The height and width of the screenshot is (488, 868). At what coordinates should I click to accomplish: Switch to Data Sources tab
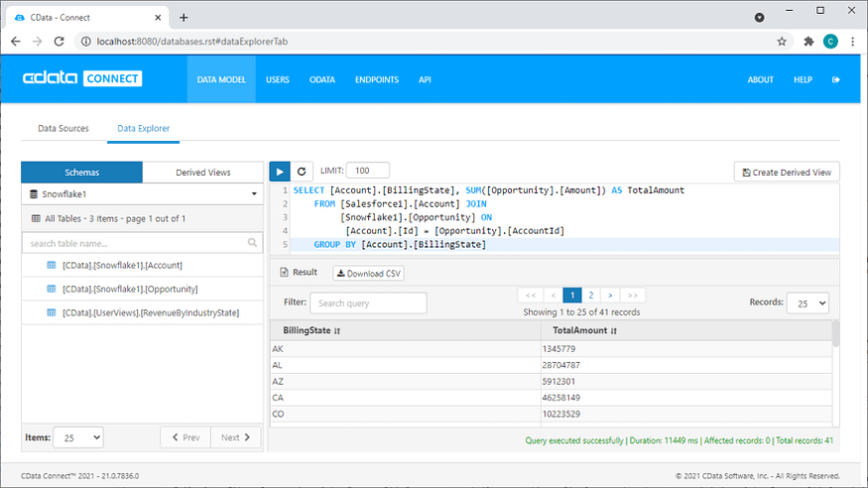coord(63,128)
